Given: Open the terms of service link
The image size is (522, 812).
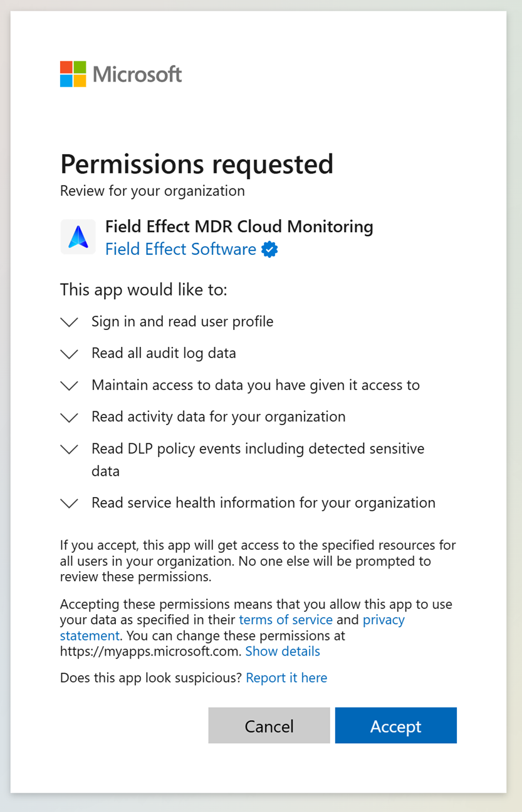Looking at the screenshot, I should click(286, 620).
